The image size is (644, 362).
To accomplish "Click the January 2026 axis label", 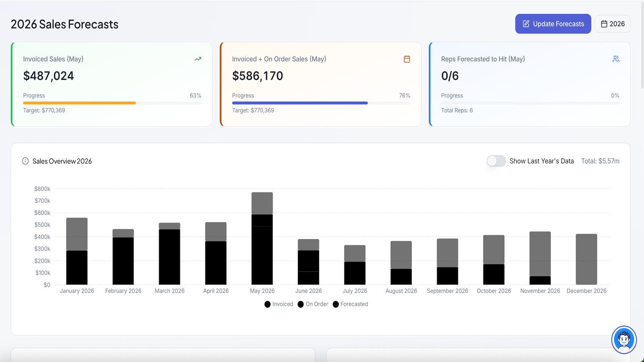I will 77,291.
